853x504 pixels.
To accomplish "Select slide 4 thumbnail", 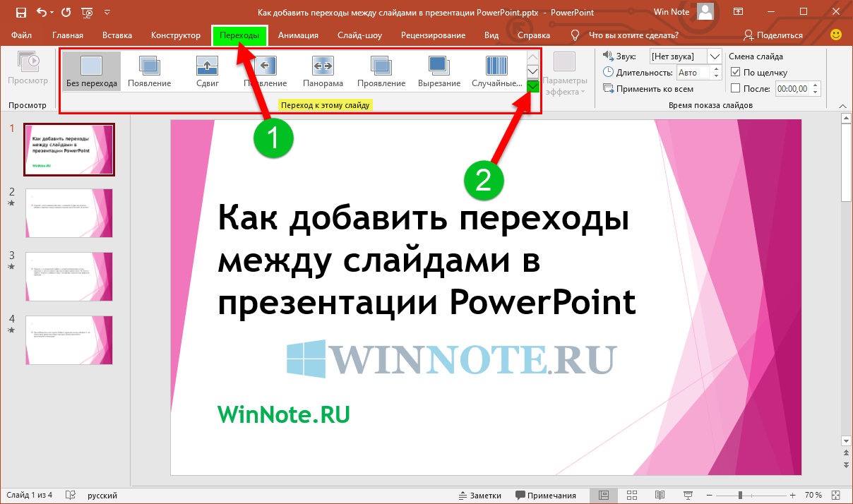I will coord(69,340).
